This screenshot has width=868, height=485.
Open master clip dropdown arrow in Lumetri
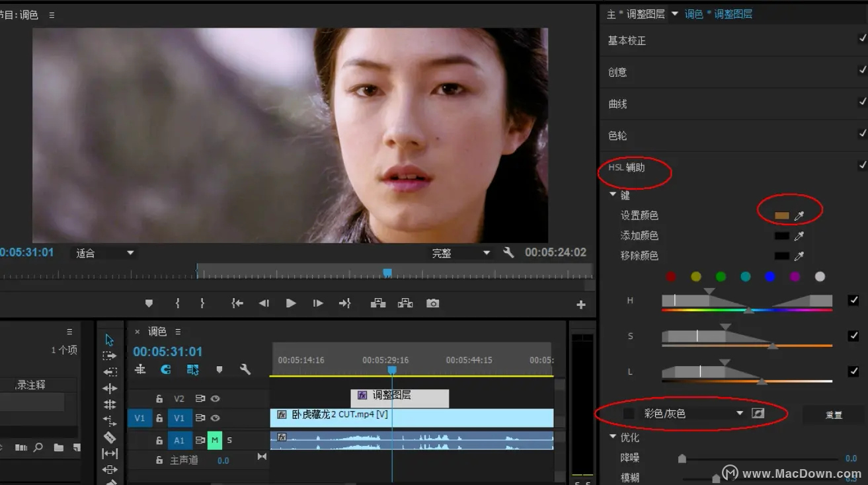(x=674, y=14)
